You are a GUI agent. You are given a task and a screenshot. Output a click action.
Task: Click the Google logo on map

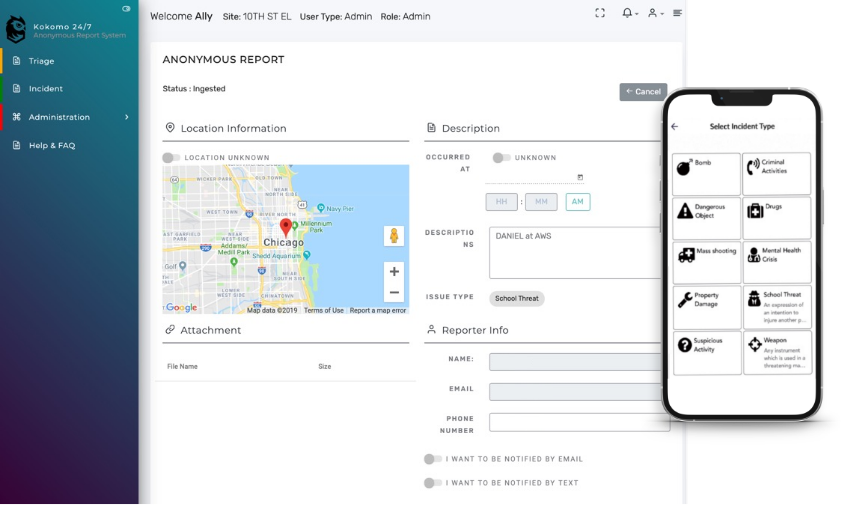(181, 307)
